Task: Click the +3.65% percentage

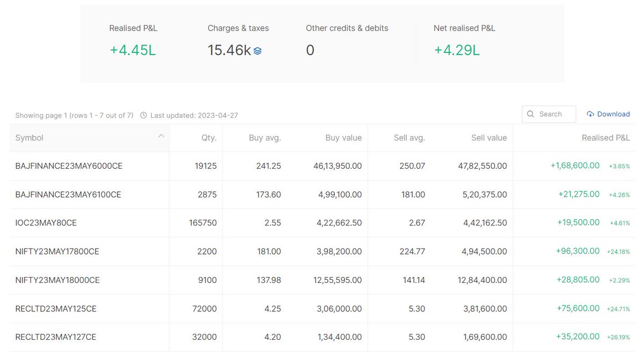Action: coord(619,167)
